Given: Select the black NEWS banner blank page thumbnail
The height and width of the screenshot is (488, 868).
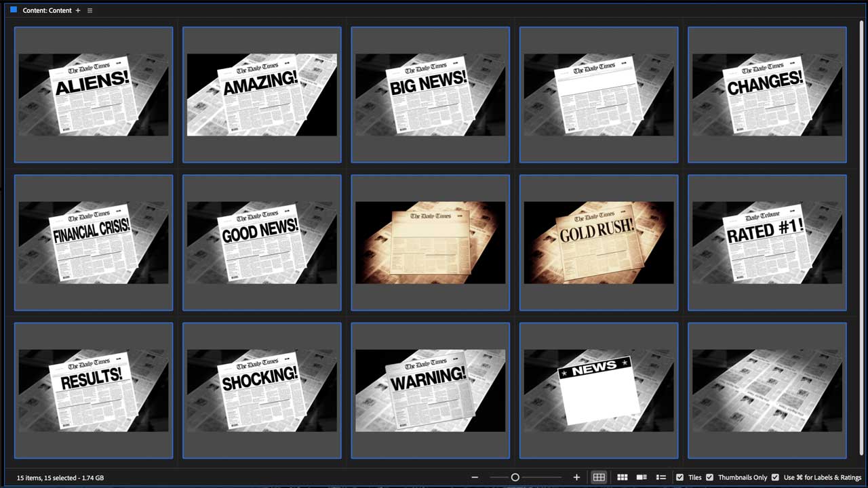Looking at the screenshot, I should coord(599,390).
